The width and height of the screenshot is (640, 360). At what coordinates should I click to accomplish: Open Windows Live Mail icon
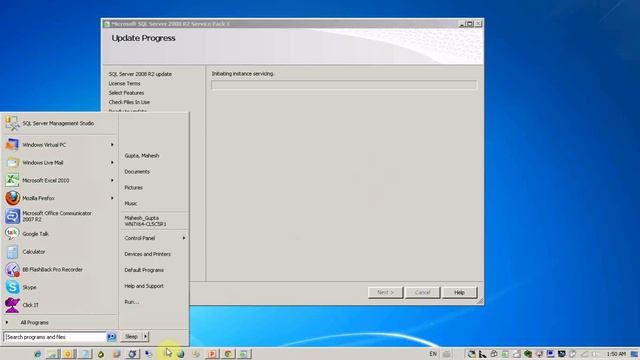(x=12, y=162)
